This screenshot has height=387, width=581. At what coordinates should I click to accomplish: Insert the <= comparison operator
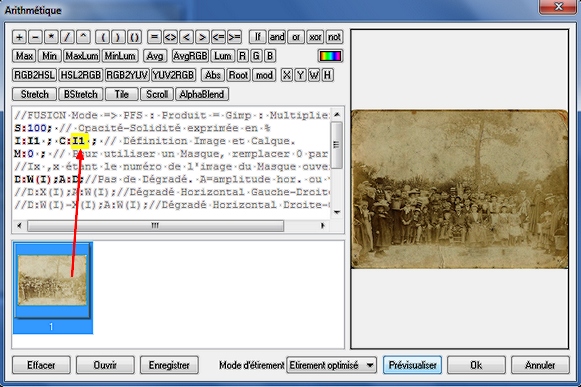[218, 37]
